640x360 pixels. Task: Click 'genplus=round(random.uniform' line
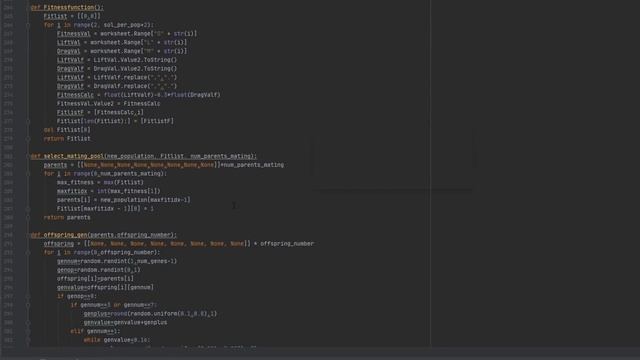click(151, 313)
